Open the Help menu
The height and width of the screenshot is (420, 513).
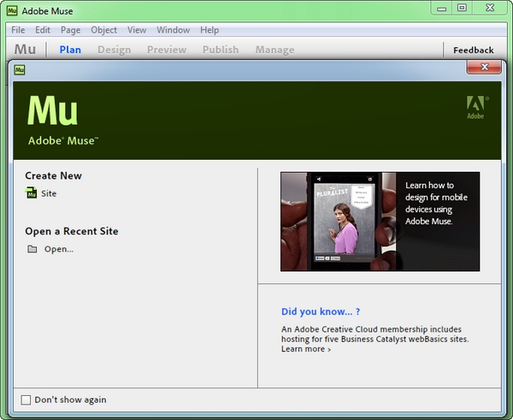click(x=209, y=30)
